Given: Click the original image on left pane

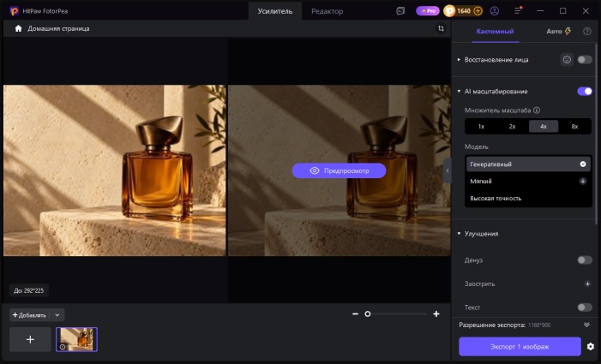Looking at the screenshot, I should 114,170.
